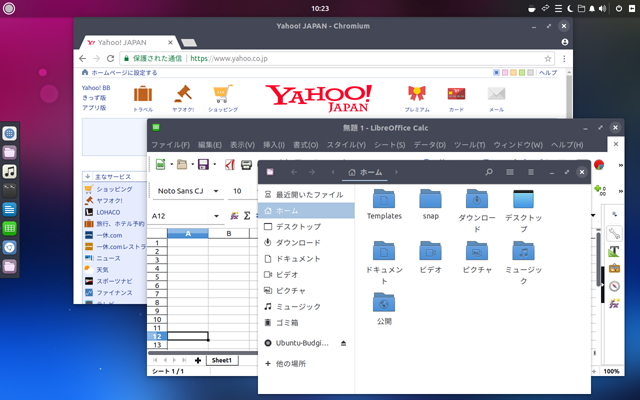Open ファイル(F) menu in Calc

pos(171,145)
